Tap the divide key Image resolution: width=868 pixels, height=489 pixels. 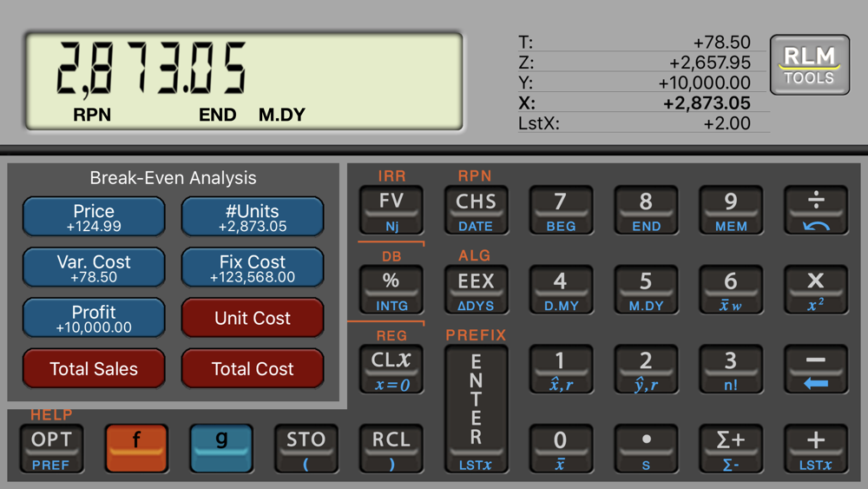coord(816,210)
